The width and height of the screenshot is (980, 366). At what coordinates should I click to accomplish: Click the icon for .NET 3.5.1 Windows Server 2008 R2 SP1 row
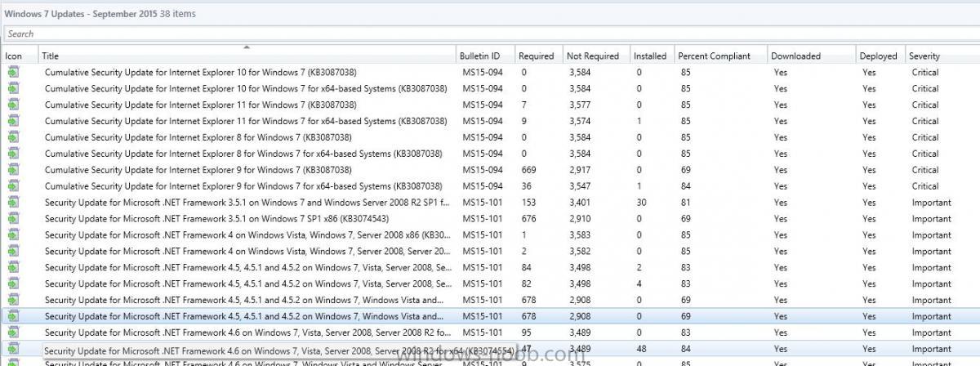[x=14, y=203]
